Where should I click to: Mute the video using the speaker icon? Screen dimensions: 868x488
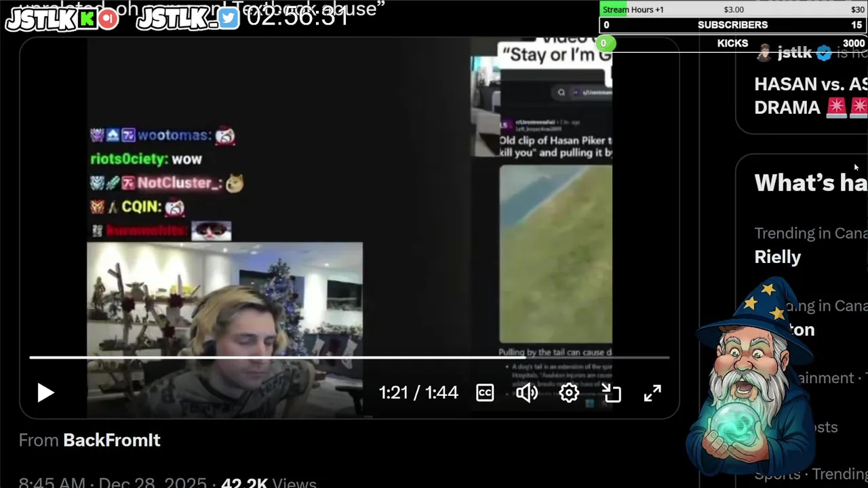[x=527, y=392]
